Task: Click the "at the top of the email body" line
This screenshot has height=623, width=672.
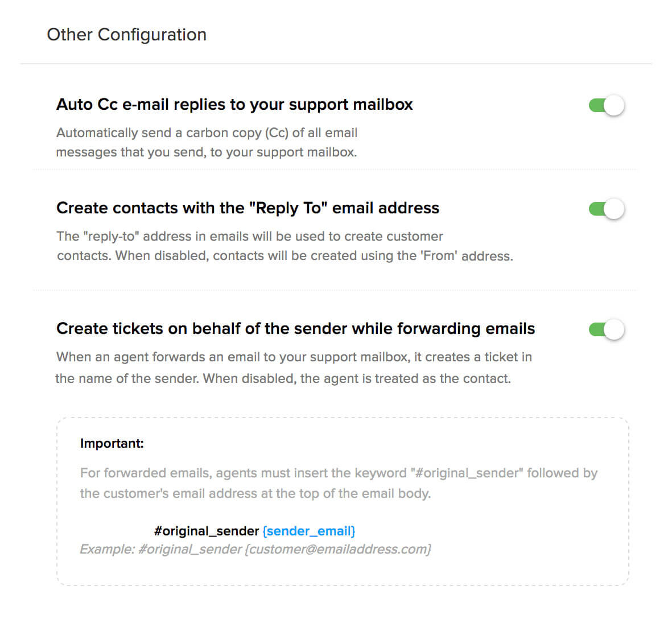Action: pyautogui.click(x=255, y=493)
